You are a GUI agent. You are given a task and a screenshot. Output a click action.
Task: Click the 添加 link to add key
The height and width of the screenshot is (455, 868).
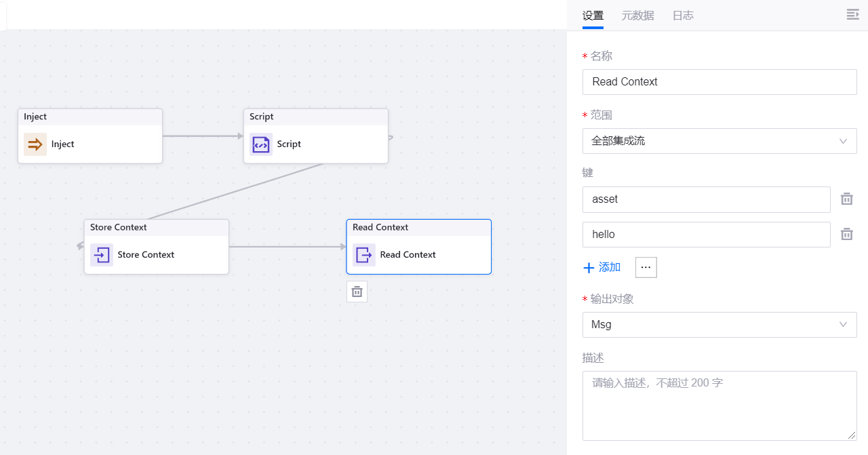tap(610, 268)
